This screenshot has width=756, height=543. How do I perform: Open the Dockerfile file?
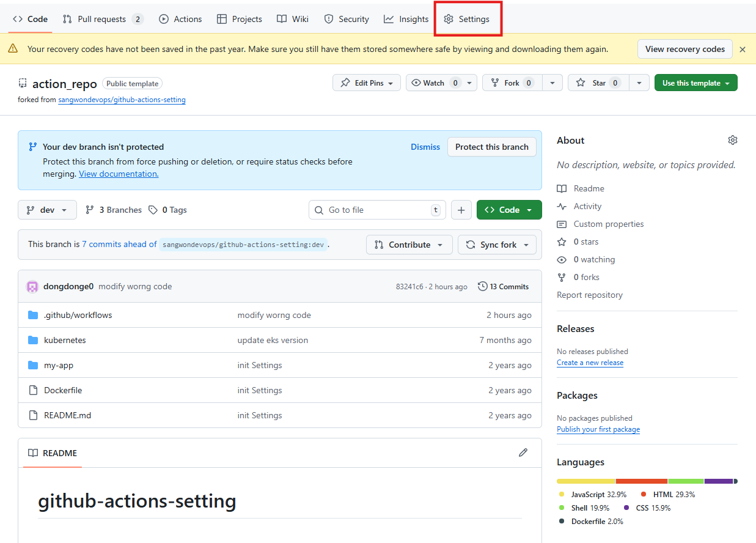pyautogui.click(x=63, y=390)
